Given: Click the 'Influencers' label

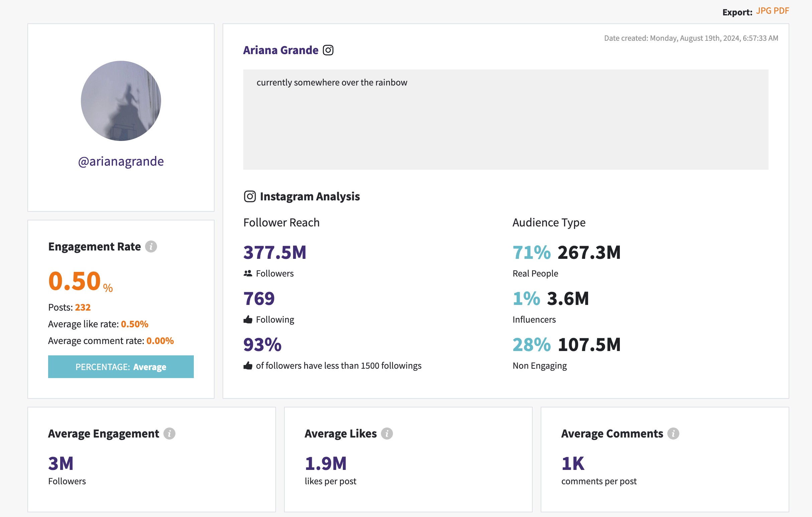Looking at the screenshot, I should (x=534, y=320).
